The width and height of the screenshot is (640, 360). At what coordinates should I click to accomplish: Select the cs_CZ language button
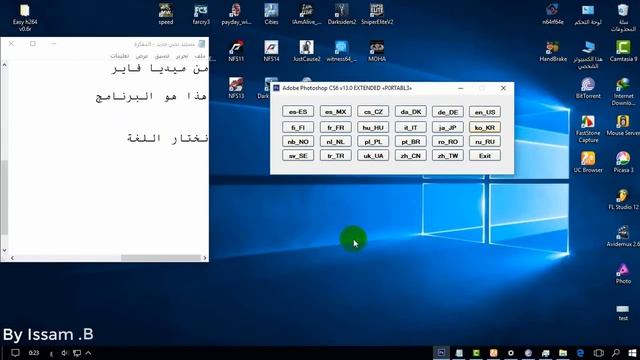click(x=373, y=112)
